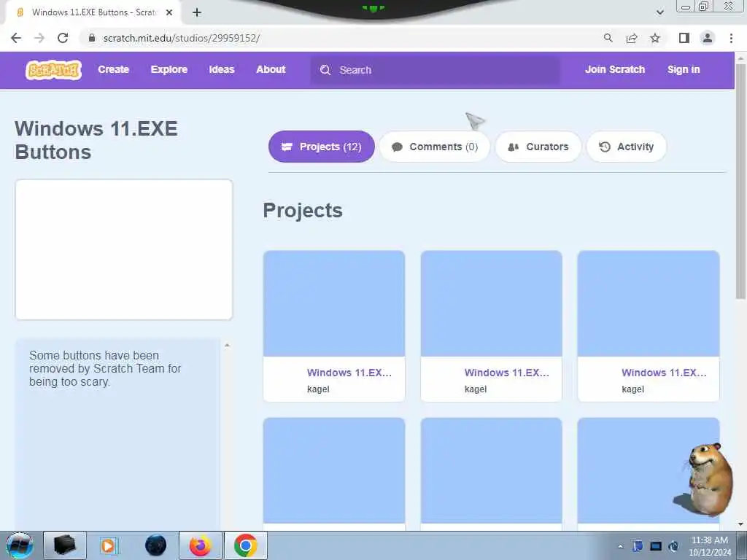Click Chrome taskbar icon
747x560 pixels.
245,545
